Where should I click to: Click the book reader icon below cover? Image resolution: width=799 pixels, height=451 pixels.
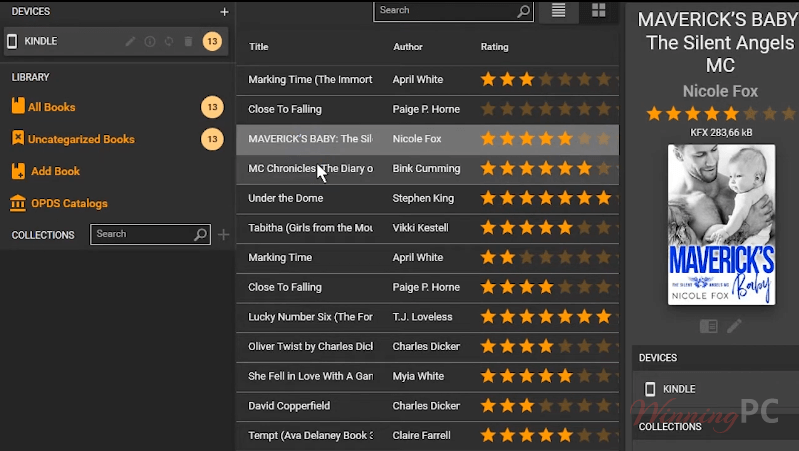(709, 326)
